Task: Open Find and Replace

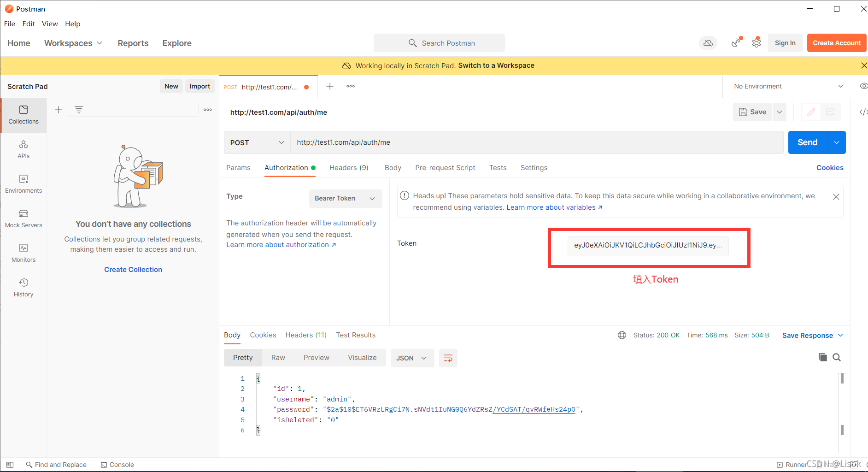Action: pyautogui.click(x=56, y=465)
